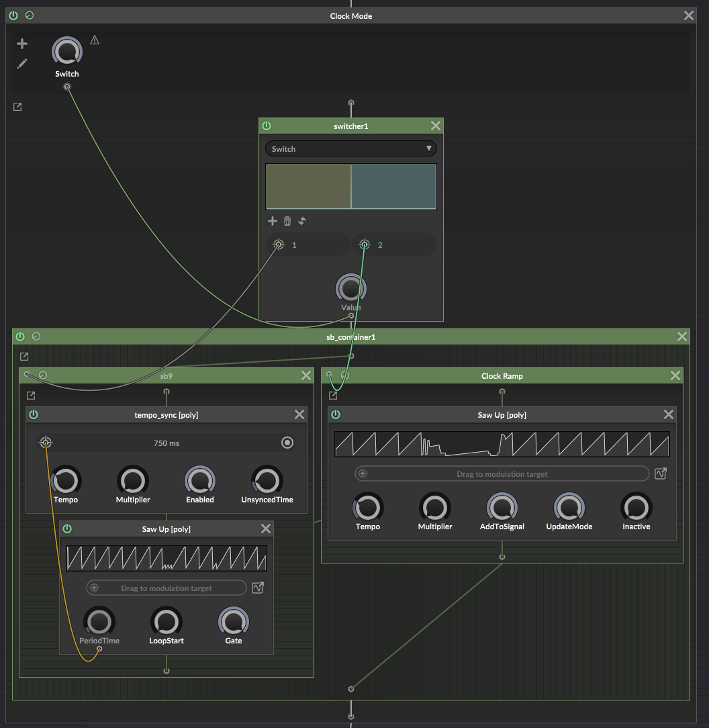709x728 pixels.
Task: Adjust the AddToSignal knob
Action: coord(502,508)
